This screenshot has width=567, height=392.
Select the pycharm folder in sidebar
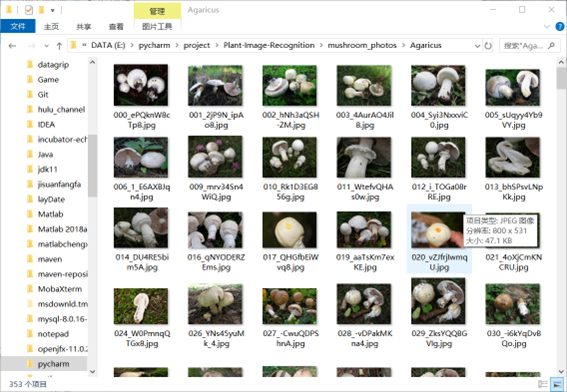pos(53,364)
